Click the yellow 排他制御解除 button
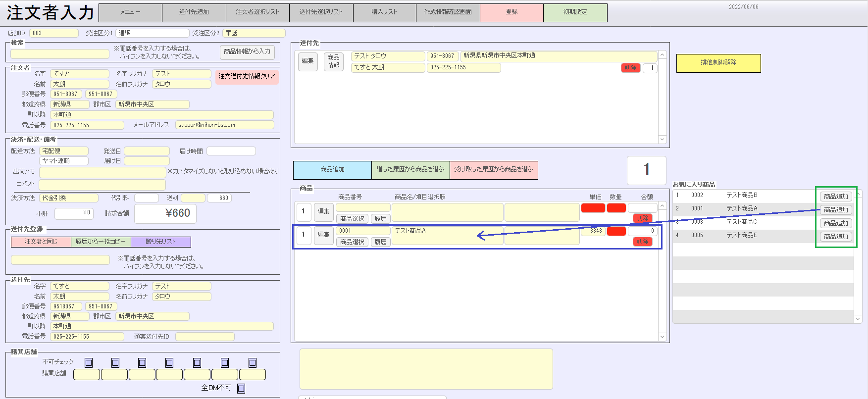Viewport: 868px width, 399px height. point(718,63)
